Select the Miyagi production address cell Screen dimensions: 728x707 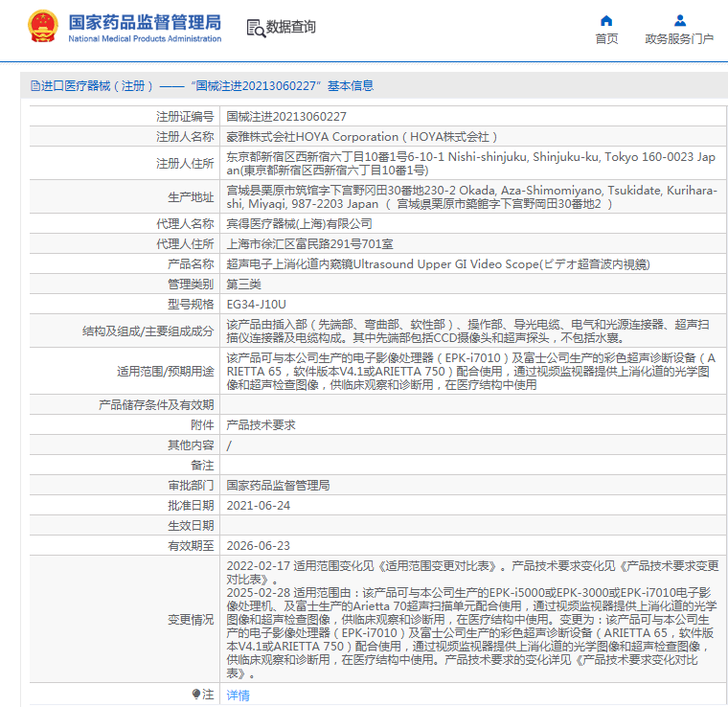click(x=472, y=196)
